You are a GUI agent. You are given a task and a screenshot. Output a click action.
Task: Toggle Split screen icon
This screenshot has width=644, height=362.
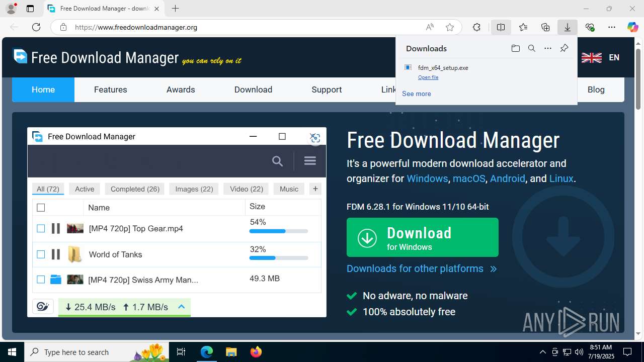coord(501,27)
